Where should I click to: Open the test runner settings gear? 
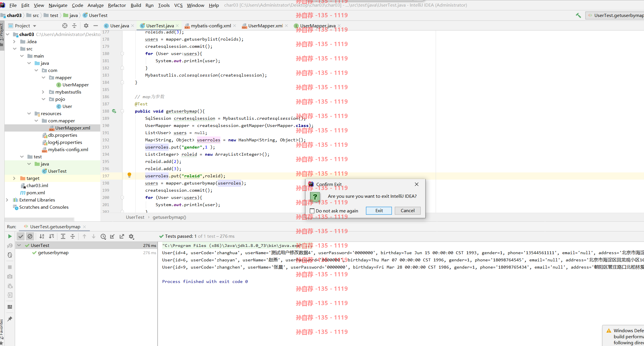click(x=131, y=236)
